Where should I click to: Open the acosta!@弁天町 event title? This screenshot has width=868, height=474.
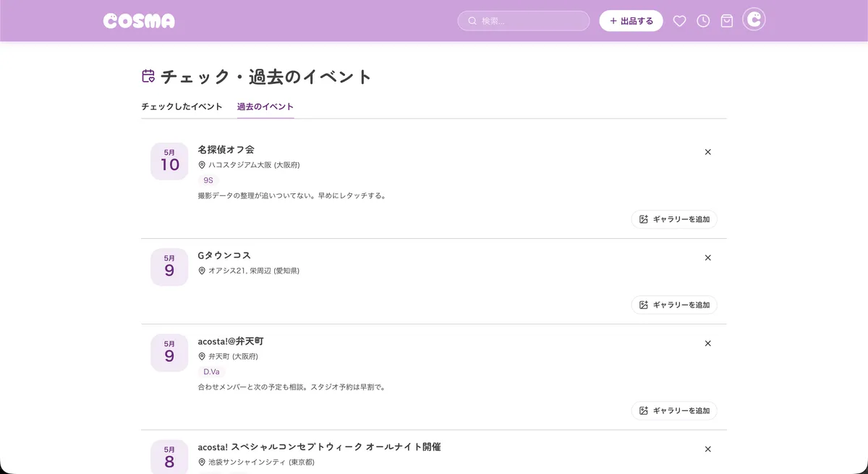[231, 341]
